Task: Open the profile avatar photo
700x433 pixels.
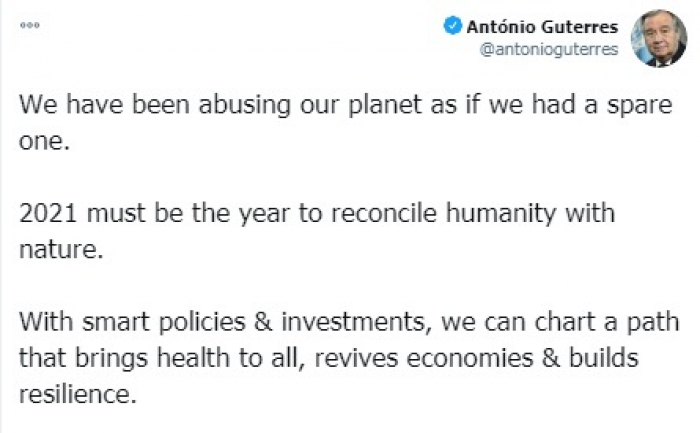Action: [659, 39]
